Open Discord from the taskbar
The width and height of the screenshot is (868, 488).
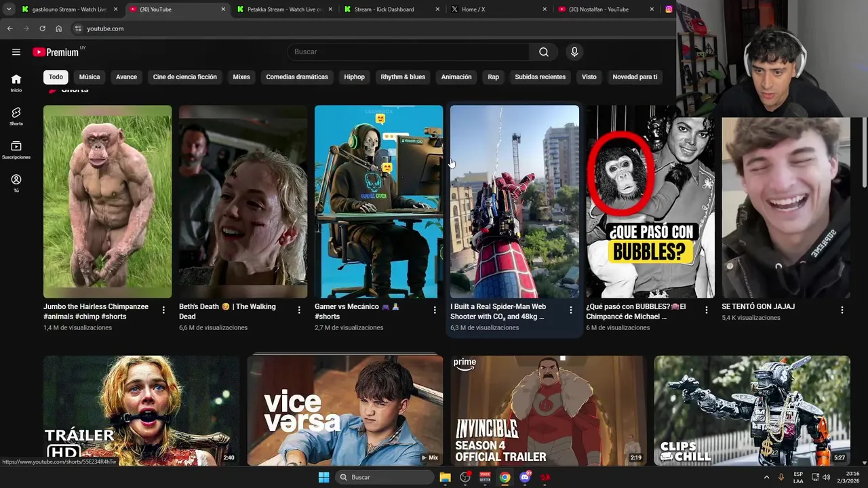point(525,477)
